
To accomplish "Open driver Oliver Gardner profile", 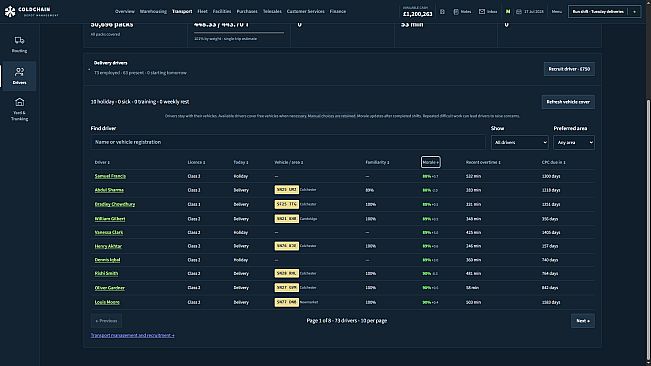I will [x=110, y=288].
